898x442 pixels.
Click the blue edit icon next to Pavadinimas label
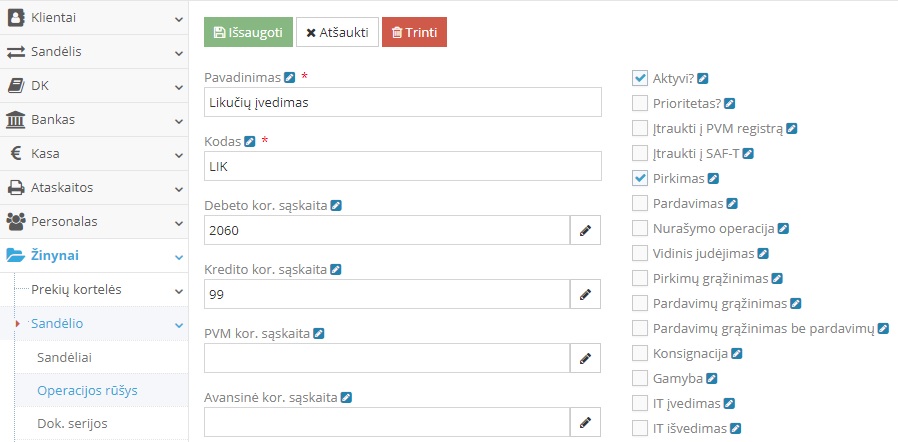pyautogui.click(x=290, y=77)
